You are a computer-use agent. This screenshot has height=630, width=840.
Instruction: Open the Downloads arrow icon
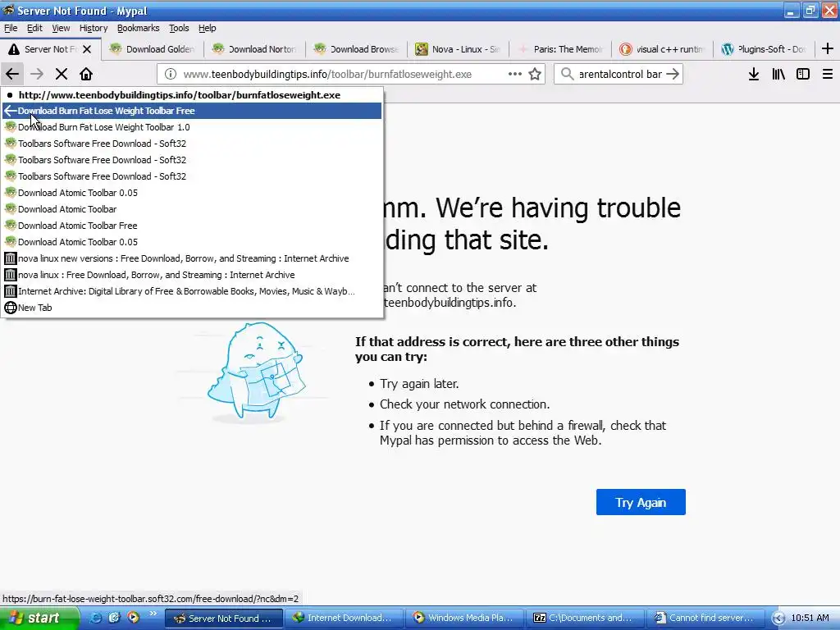pos(754,74)
